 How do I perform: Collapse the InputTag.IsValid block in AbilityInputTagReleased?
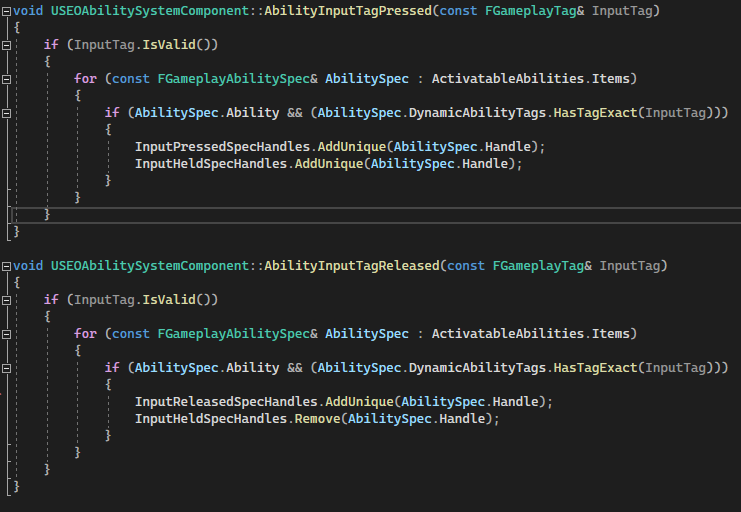(7, 300)
